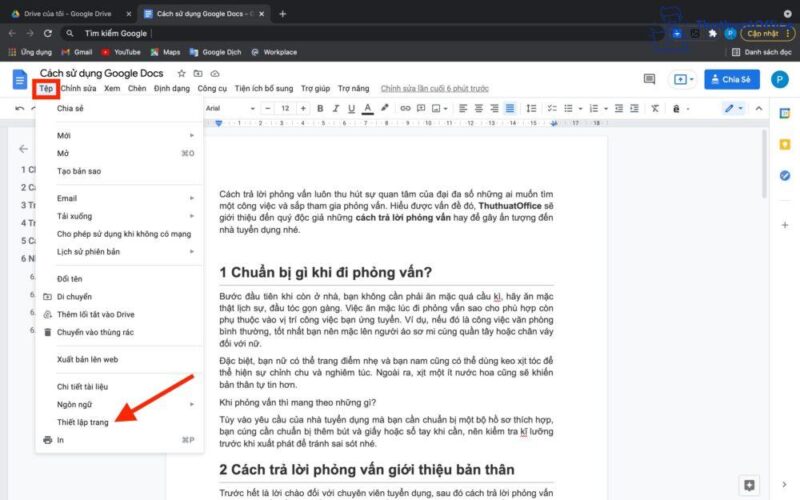Open the move-to-folder icon beside title
The width and height of the screenshot is (800, 500).
[x=198, y=73]
